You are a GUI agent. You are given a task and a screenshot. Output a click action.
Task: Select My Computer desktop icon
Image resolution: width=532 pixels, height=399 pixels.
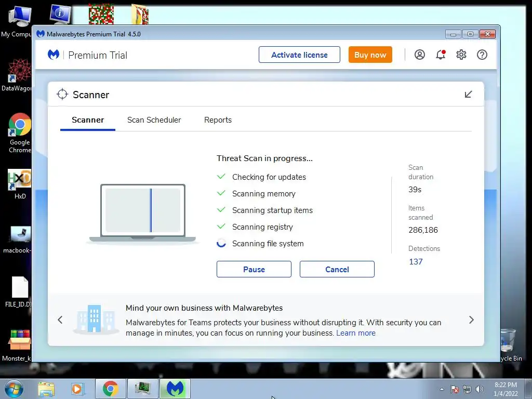[x=17, y=22]
